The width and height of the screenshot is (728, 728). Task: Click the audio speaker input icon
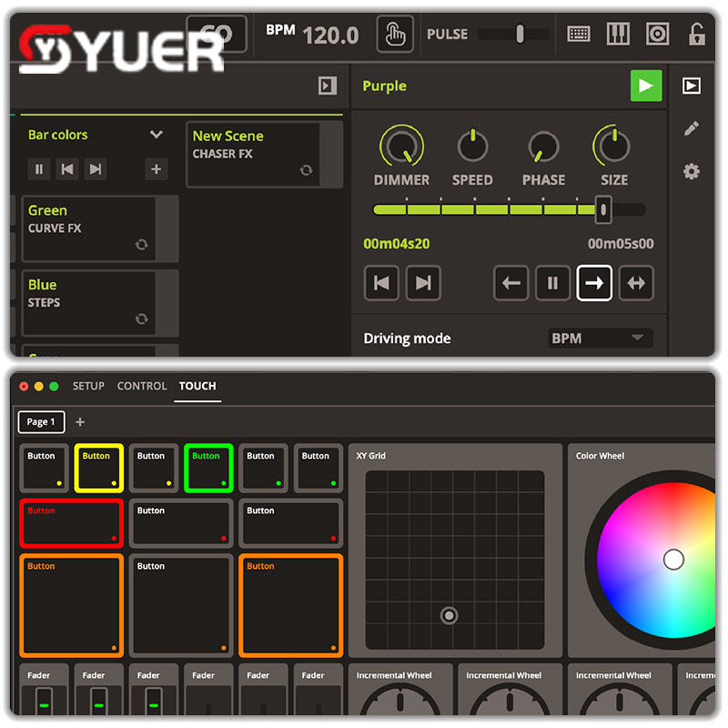(657, 34)
